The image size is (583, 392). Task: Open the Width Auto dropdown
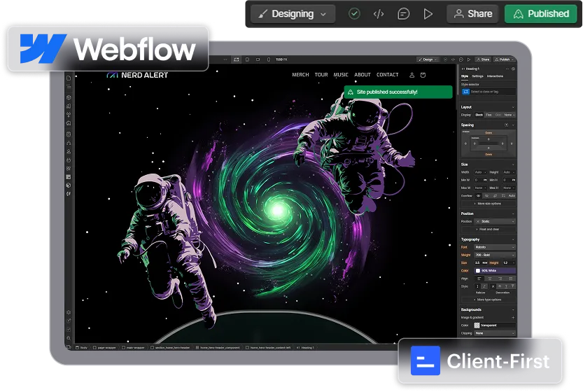tap(480, 172)
